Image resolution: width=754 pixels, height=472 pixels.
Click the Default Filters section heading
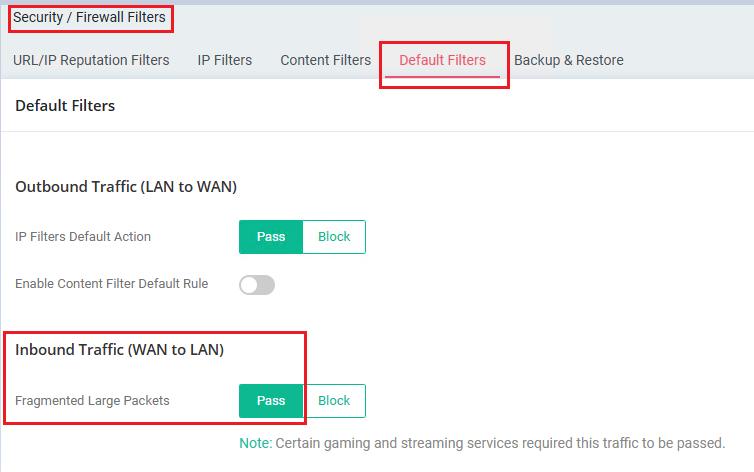point(65,105)
